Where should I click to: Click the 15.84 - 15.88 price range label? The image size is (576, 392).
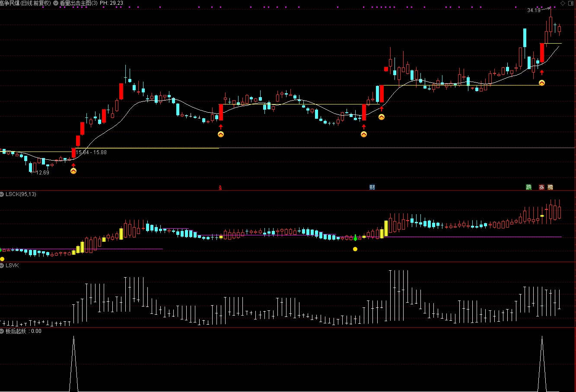tap(91, 152)
